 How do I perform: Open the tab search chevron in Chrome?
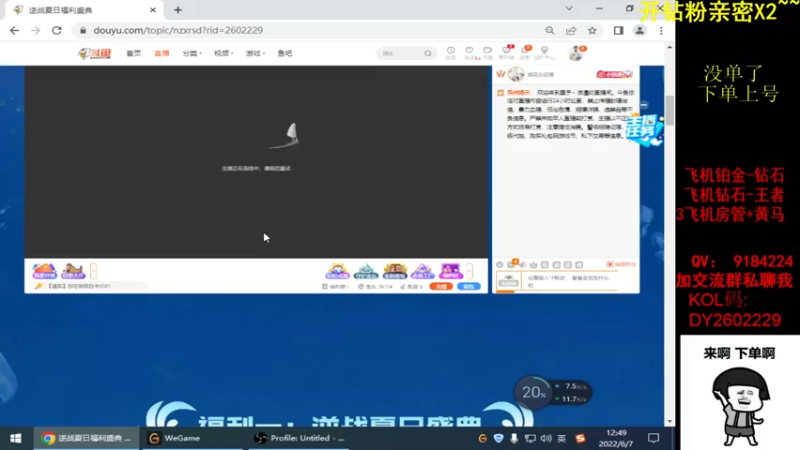click(569, 9)
